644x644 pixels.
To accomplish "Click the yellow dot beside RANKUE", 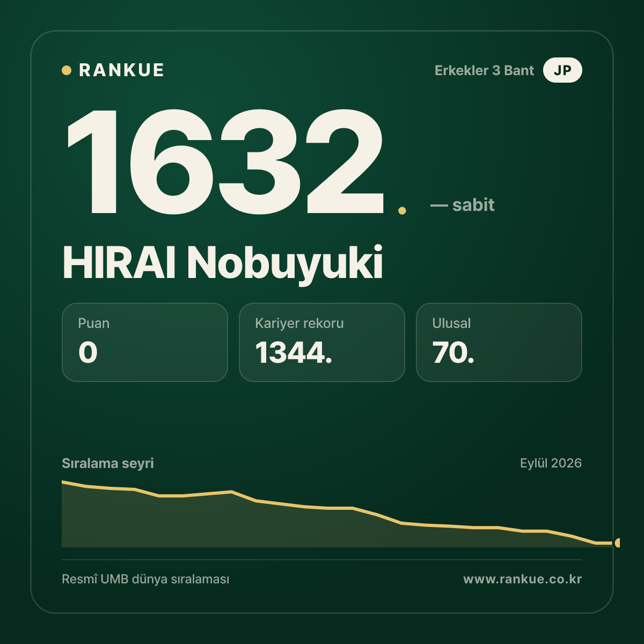I will click(67, 70).
